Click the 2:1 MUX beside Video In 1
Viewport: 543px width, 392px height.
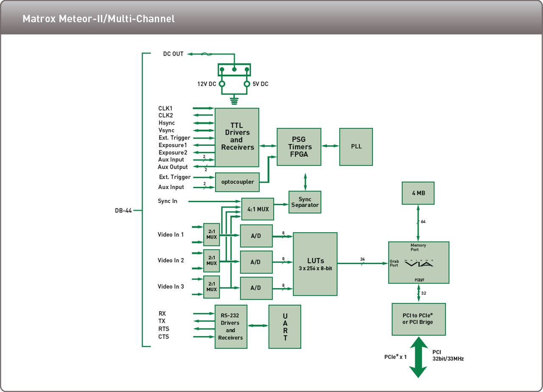[212, 234]
